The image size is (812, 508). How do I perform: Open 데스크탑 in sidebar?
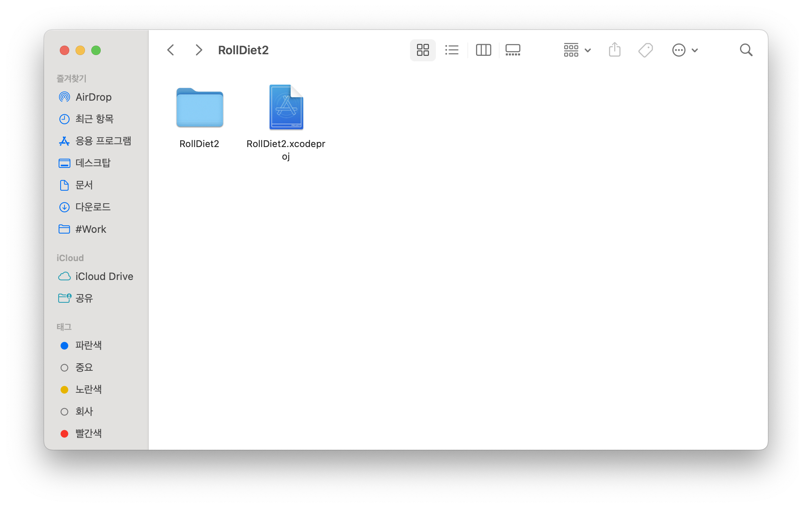(x=96, y=163)
